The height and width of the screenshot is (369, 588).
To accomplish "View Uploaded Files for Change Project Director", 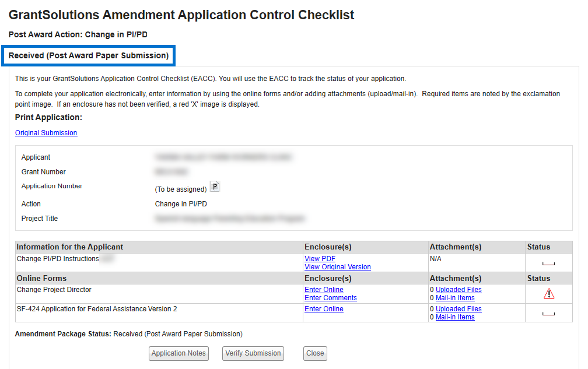I will [459, 290].
